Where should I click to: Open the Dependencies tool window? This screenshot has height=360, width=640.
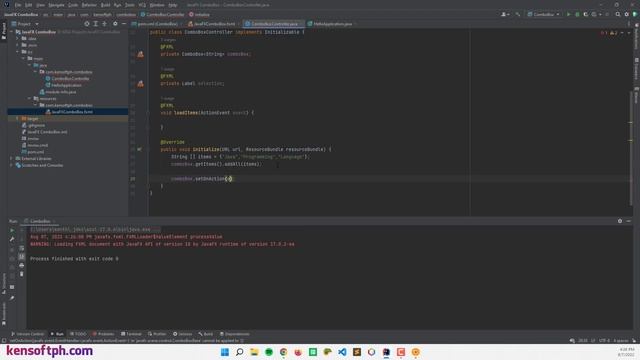tap(235, 334)
